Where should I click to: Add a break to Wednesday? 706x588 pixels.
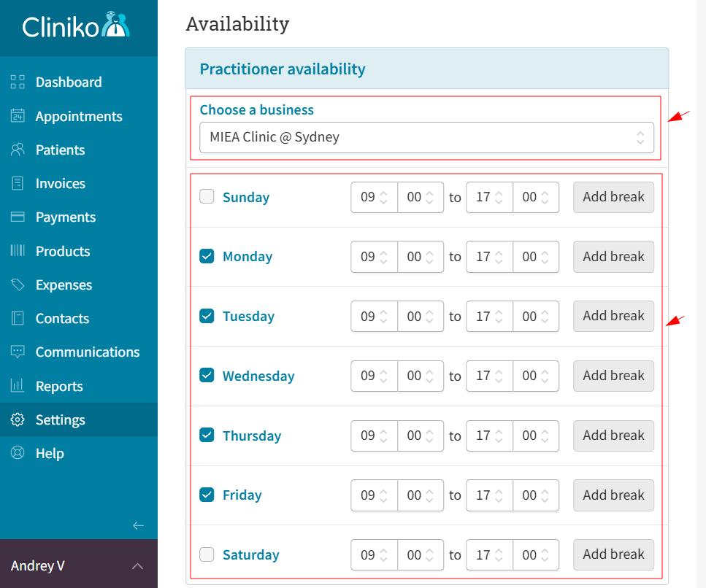613,376
